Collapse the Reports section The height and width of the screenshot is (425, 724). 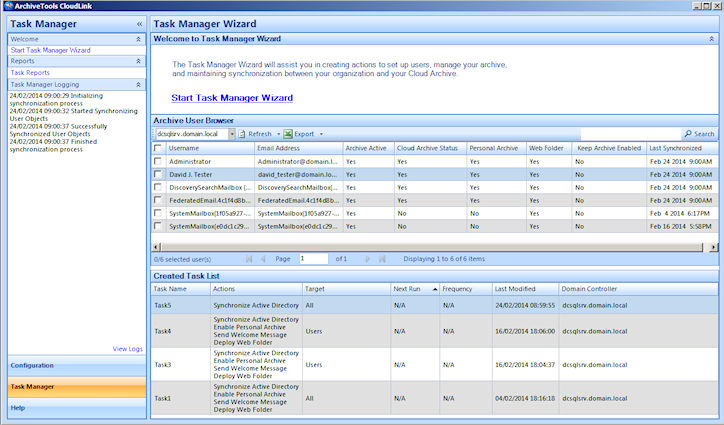(138, 61)
